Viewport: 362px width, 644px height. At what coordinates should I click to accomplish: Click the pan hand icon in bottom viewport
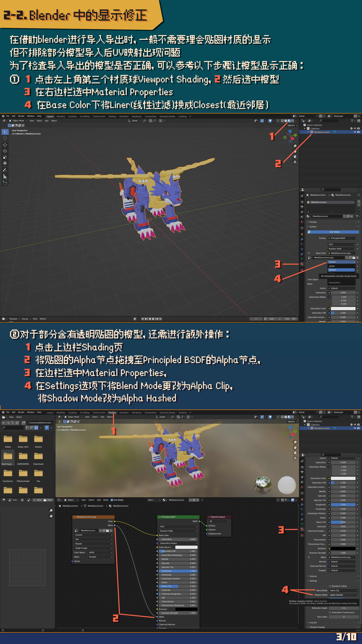(x=295, y=447)
